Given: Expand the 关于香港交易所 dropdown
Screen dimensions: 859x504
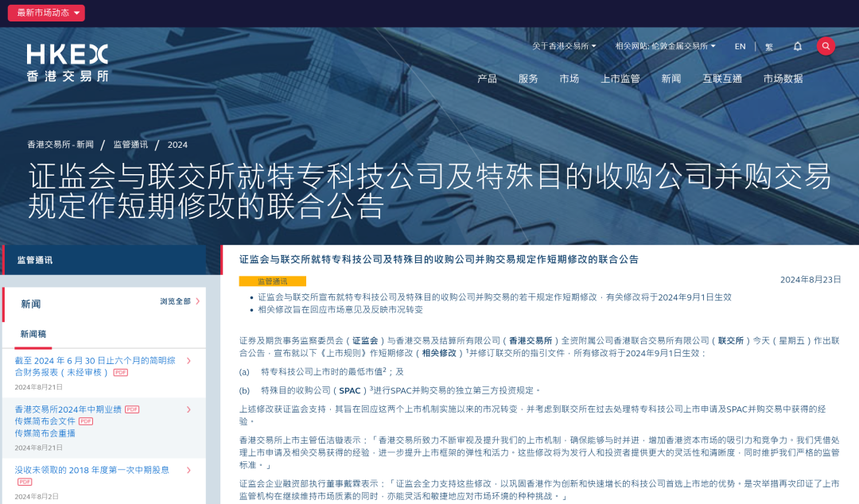Looking at the screenshot, I should tap(564, 46).
